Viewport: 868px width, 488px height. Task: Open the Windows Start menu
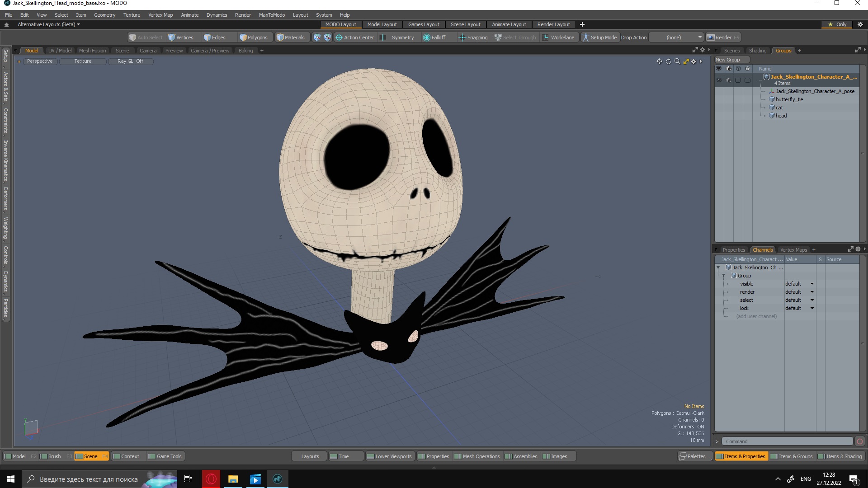(11, 479)
